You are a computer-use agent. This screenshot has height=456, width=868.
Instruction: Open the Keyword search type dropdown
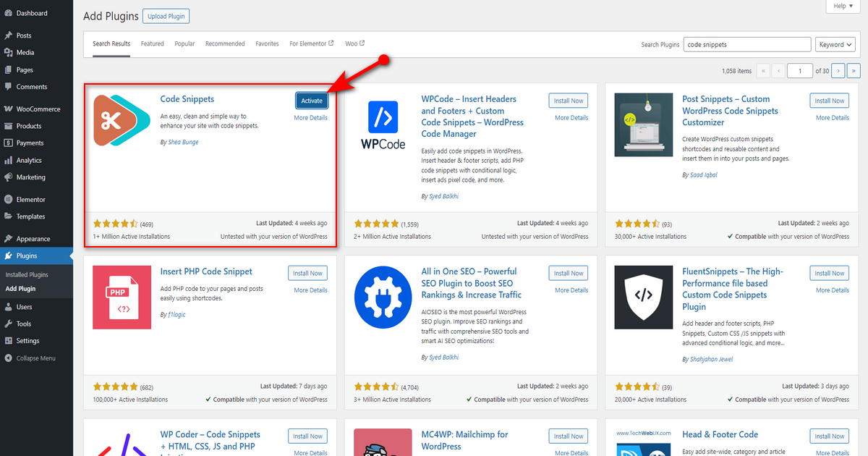[x=837, y=44]
